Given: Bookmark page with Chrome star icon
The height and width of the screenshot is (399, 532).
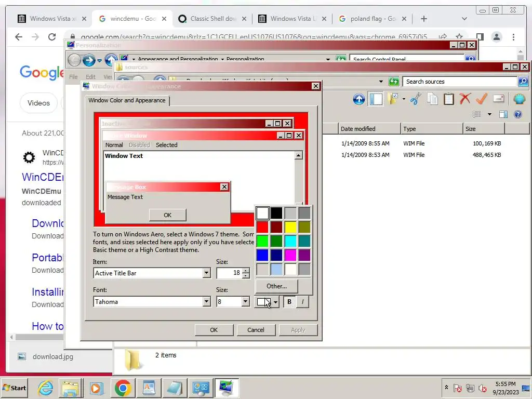Looking at the screenshot, I should (459, 37).
